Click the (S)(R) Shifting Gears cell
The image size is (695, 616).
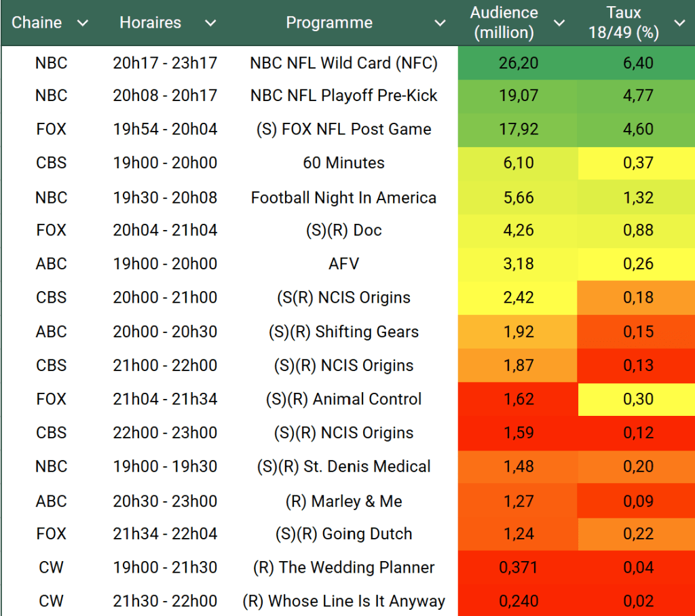(343, 332)
